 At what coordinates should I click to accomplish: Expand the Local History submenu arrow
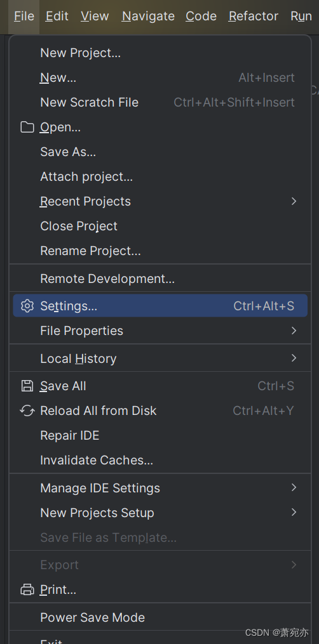pyautogui.click(x=294, y=358)
